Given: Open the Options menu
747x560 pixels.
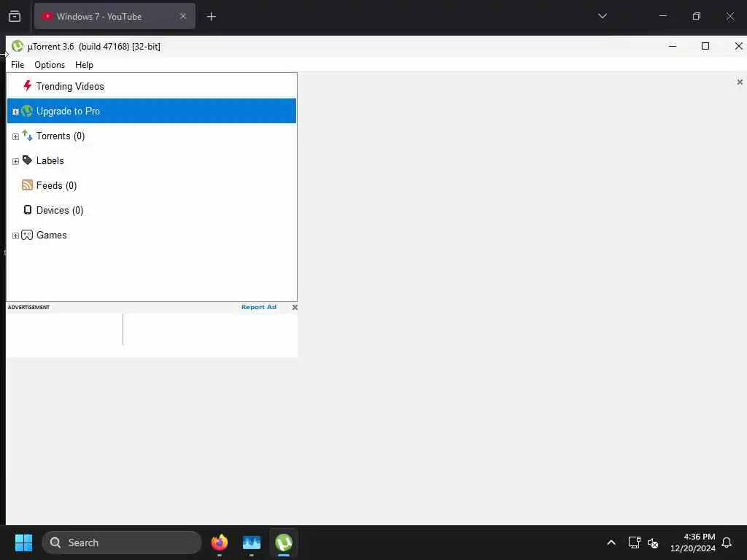Looking at the screenshot, I should point(50,65).
